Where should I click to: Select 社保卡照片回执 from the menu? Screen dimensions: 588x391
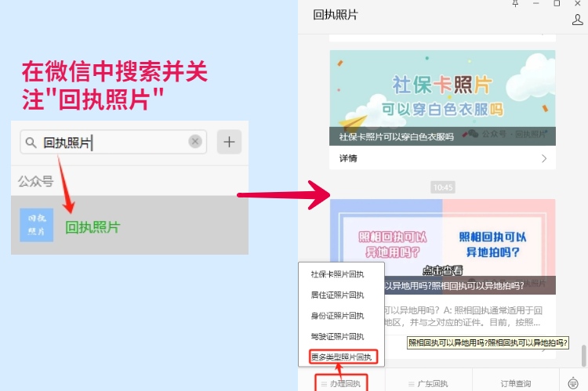click(x=337, y=274)
